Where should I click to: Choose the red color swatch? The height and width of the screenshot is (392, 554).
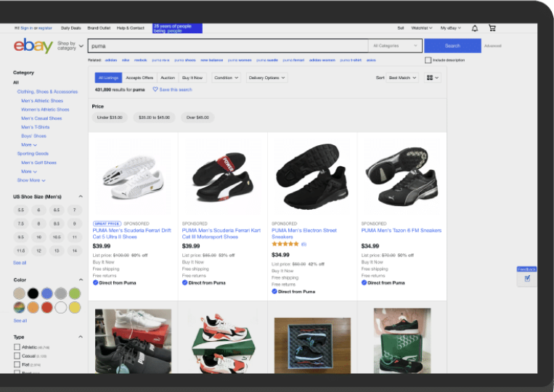tap(46, 308)
